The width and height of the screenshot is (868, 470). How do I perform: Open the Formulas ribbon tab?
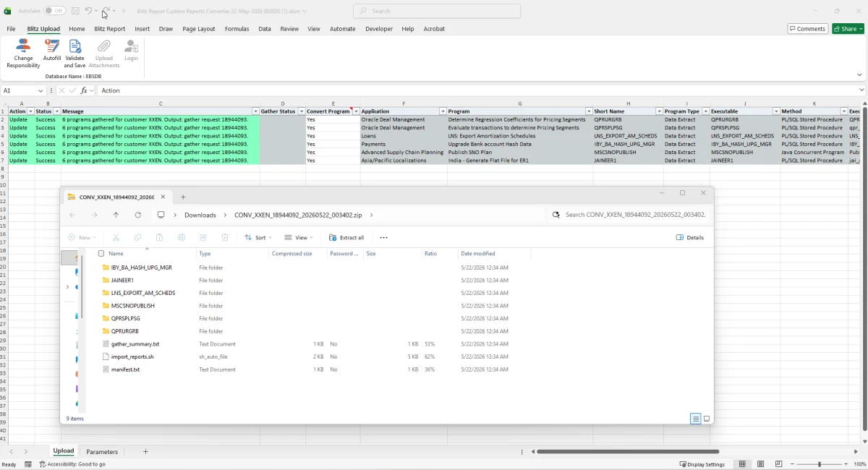tap(237, 29)
